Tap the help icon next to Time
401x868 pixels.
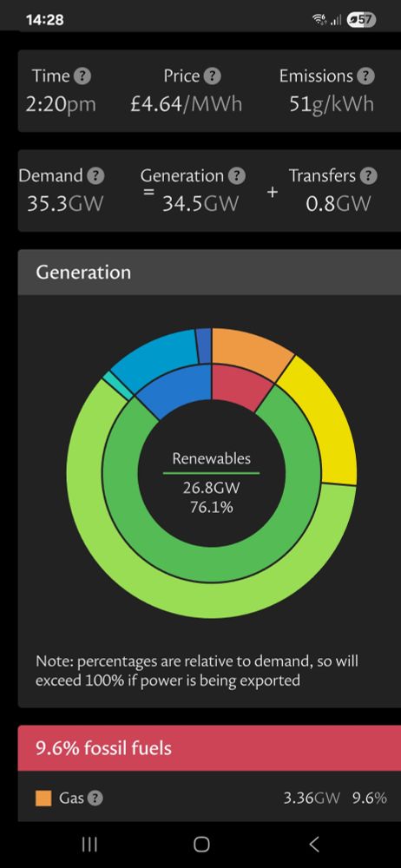click(82, 76)
